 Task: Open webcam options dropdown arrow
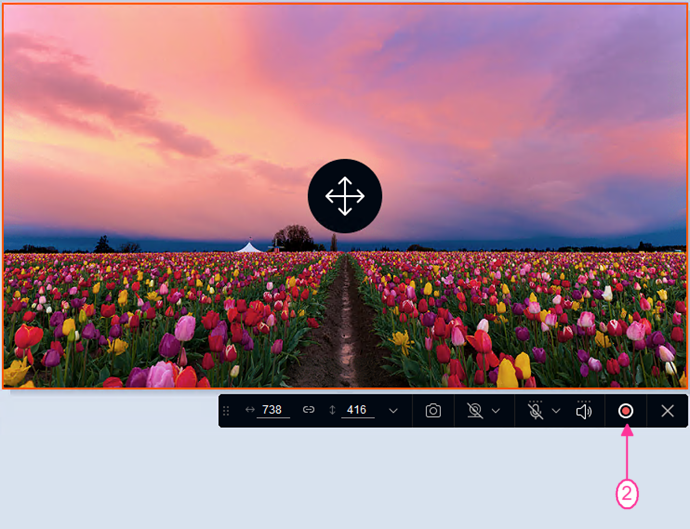tap(496, 411)
